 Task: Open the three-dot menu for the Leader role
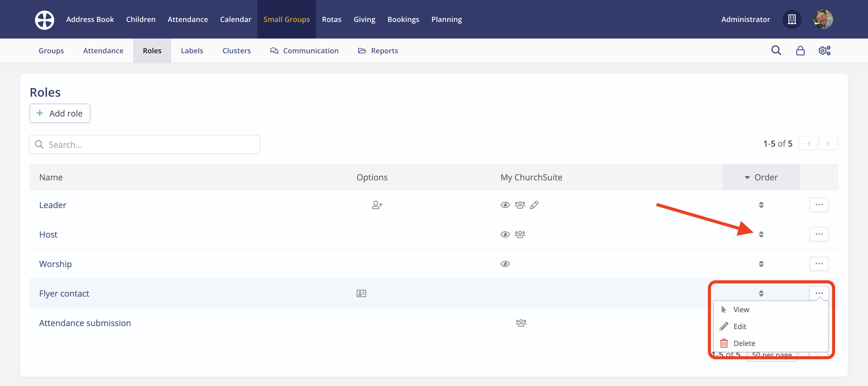819,205
